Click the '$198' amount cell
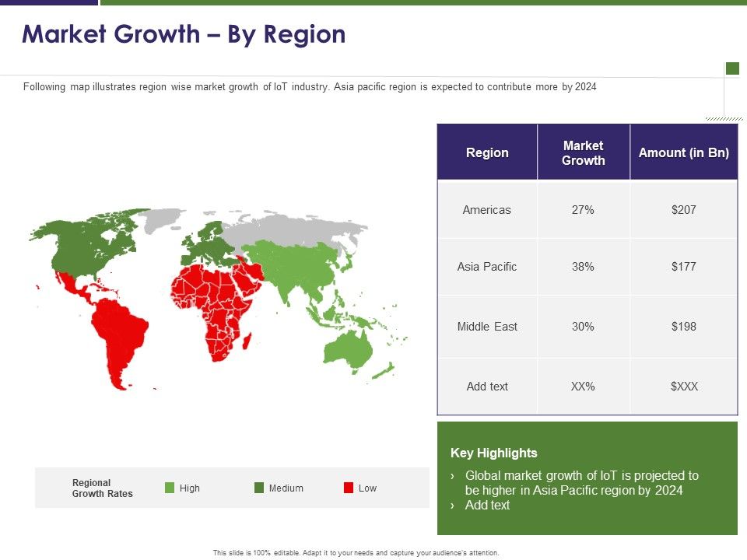Image resolution: width=747 pixels, height=560 pixels. (x=684, y=327)
